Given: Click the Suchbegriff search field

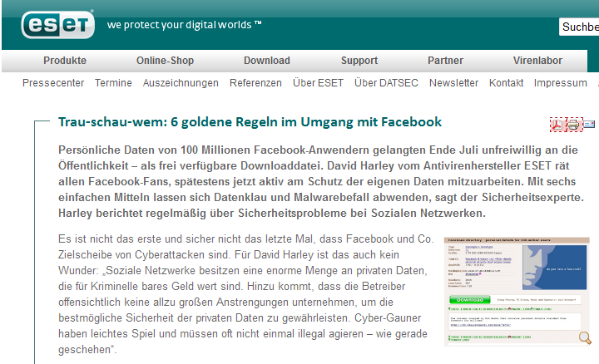Looking at the screenshot, I should point(579,27).
